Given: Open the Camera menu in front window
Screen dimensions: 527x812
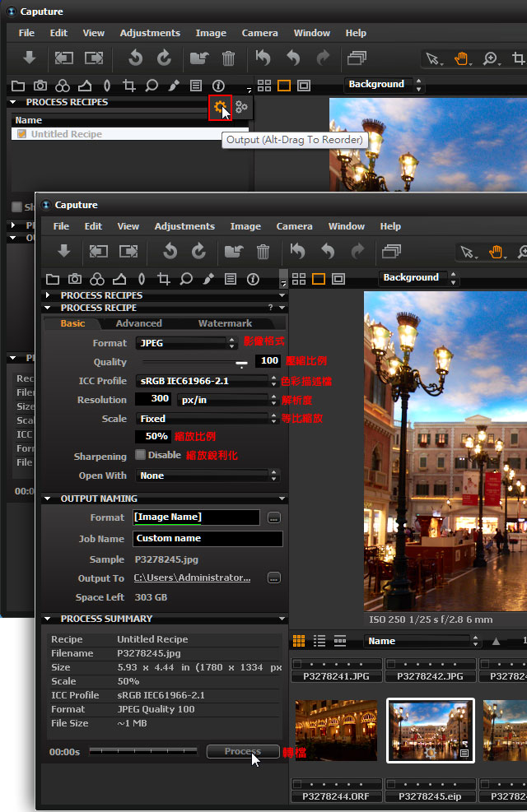Looking at the screenshot, I should (294, 226).
